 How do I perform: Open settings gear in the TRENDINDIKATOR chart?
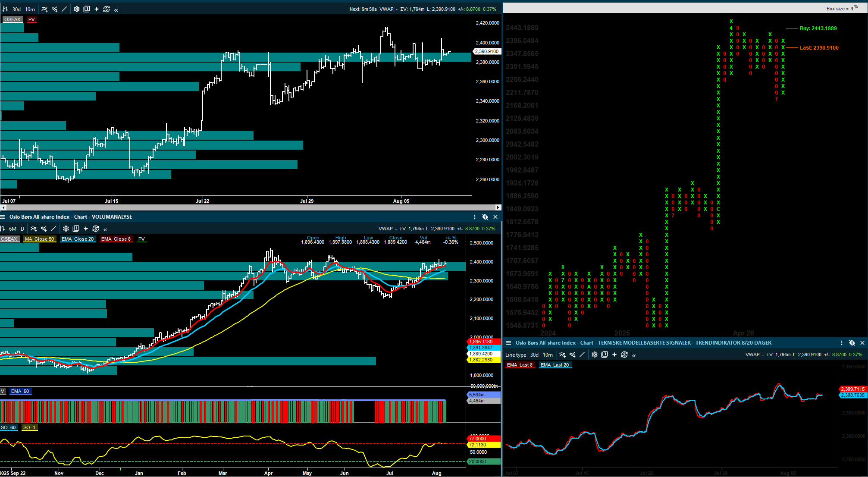point(595,355)
